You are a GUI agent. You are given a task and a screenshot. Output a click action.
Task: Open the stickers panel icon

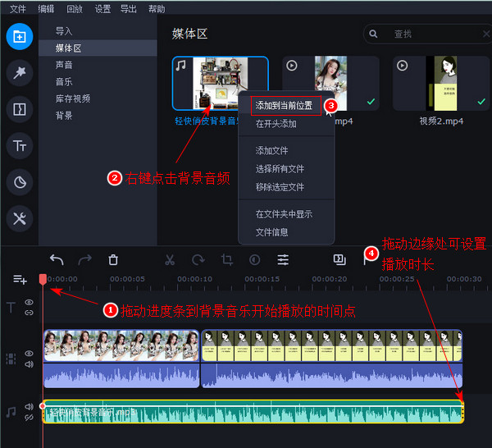tap(20, 182)
